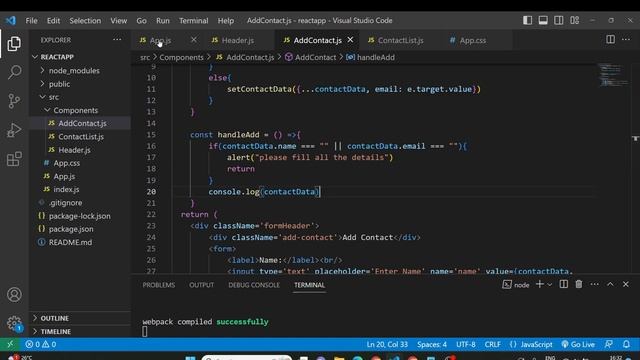The image size is (640, 360).
Task: Click Components in the breadcrumb path
Action: 181,57
